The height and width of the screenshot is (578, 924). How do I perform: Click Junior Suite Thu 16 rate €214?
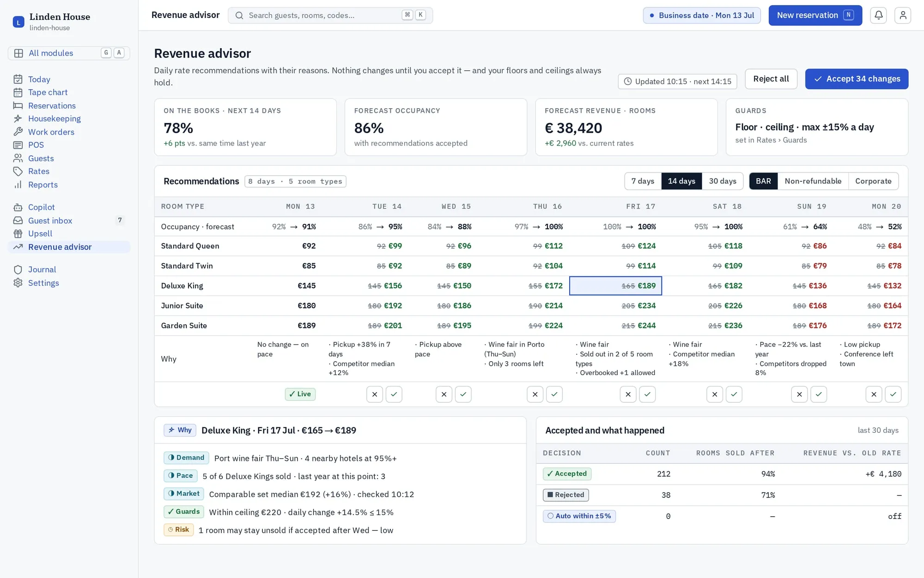tap(553, 306)
